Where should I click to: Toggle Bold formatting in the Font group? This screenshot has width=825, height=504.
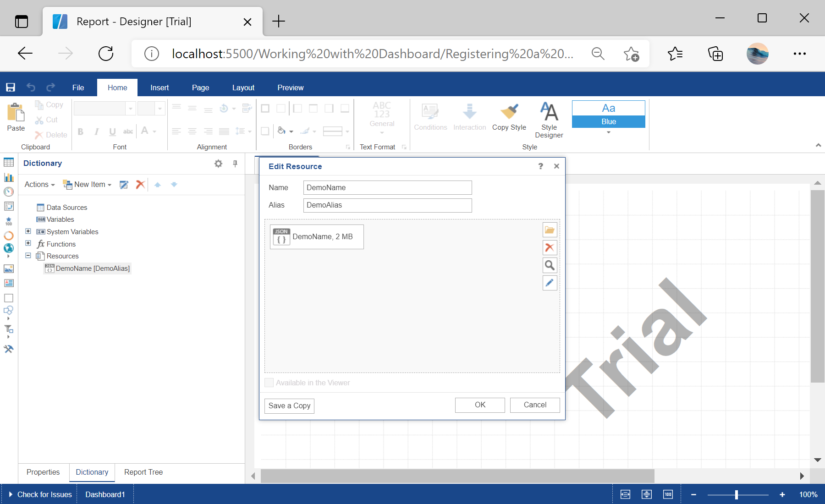click(x=81, y=131)
